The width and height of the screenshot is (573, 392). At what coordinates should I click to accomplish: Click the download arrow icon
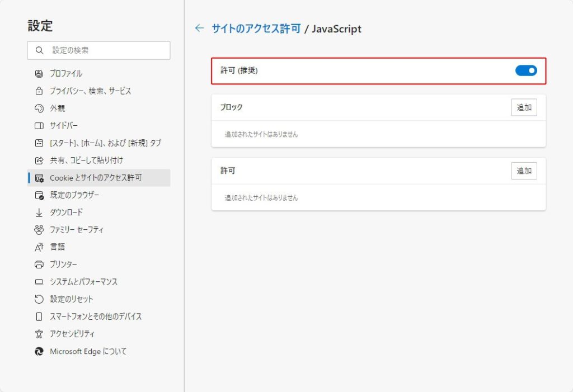(39, 212)
